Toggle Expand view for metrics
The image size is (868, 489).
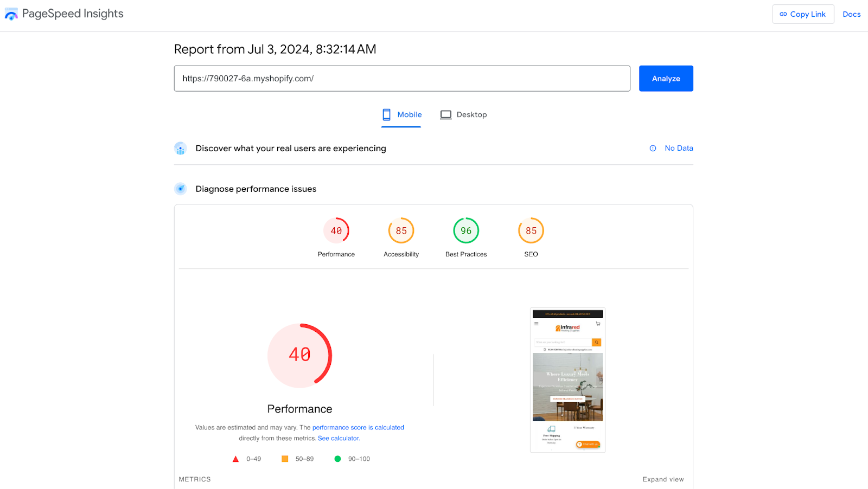[x=663, y=479]
